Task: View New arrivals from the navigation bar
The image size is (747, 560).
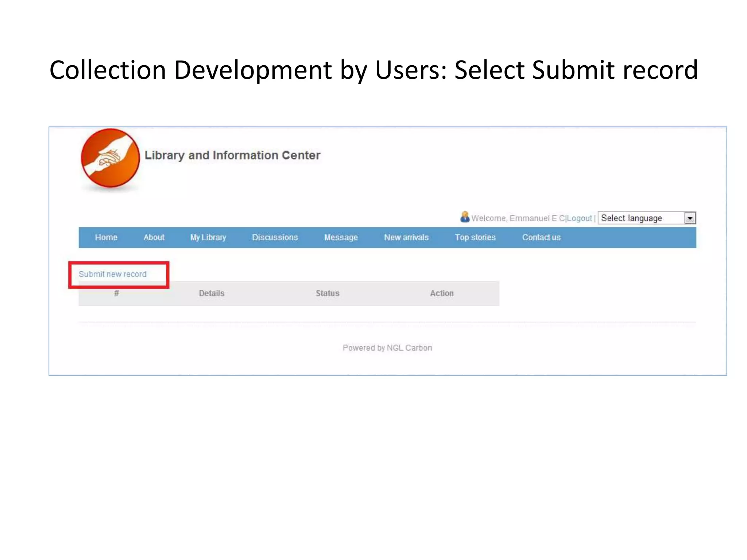Action: tap(406, 237)
